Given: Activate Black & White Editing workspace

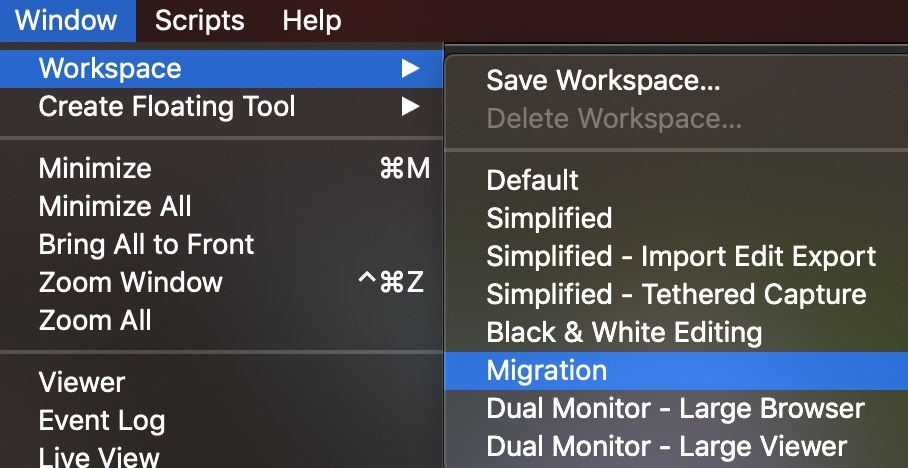Looking at the screenshot, I should point(624,332).
